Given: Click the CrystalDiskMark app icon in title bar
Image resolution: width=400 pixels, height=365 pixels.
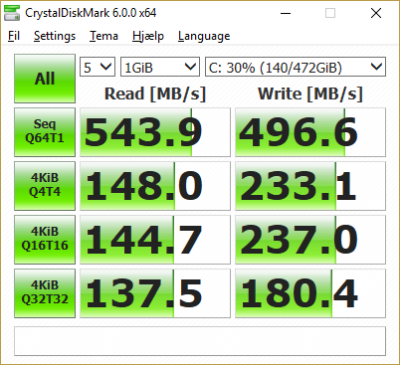Looking at the screenshot, I should tap(12, 13).
